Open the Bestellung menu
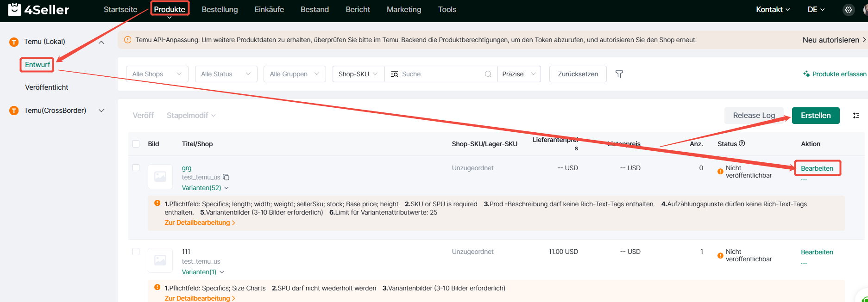The height and width of the screenshot is (302, 868). (x=220, y=9)
